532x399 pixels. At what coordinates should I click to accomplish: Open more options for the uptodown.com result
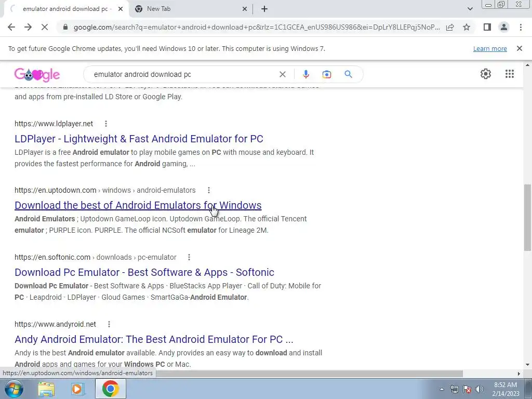click(209, 190)
